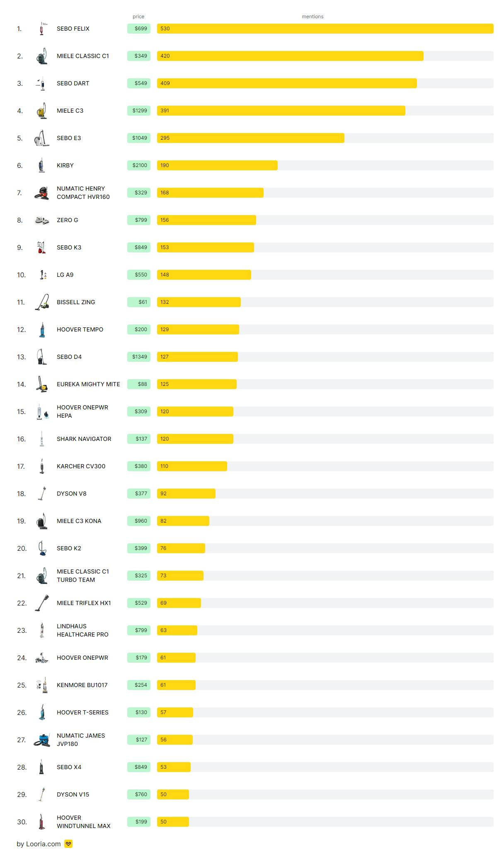Click the Looria logo icon
This screenshot has width=504, height=862.
coord(68,844)
